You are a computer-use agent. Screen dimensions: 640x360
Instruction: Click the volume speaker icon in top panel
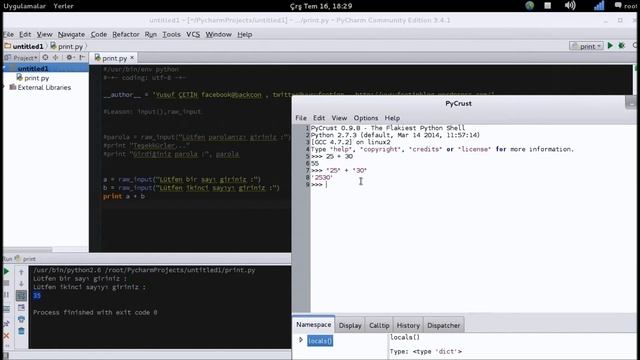point(570,5)
